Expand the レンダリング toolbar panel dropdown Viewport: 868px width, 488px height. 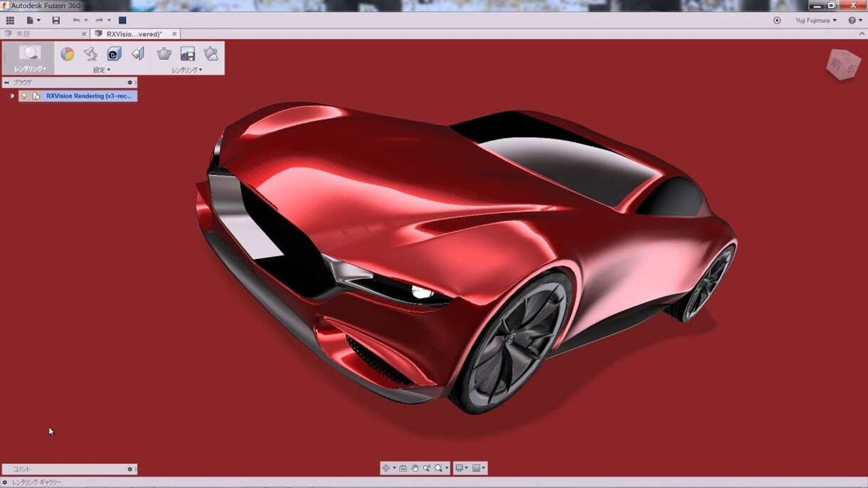[x=187, y=70]
